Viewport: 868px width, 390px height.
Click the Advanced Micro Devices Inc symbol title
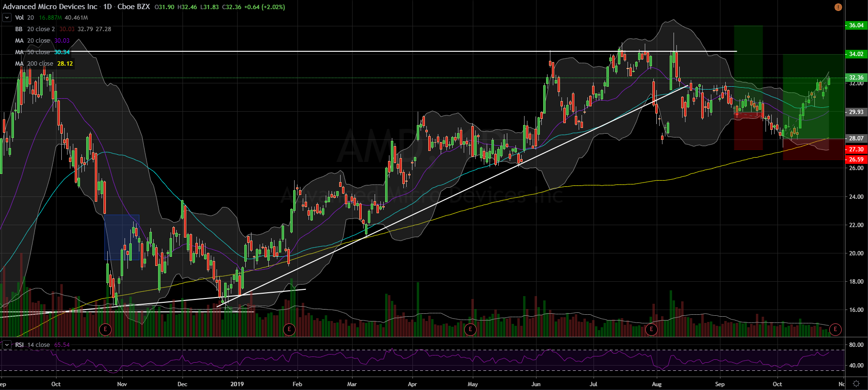tap(50, 7)
